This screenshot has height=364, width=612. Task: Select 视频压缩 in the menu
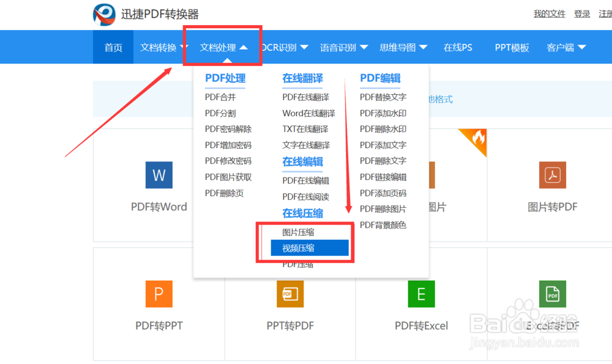(x=310, y=248)
